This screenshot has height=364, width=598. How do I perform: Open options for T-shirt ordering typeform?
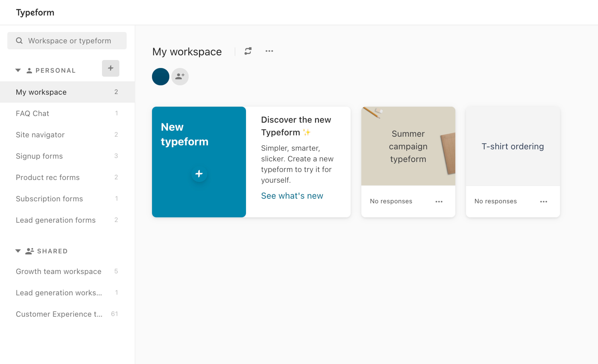(544, 202)
